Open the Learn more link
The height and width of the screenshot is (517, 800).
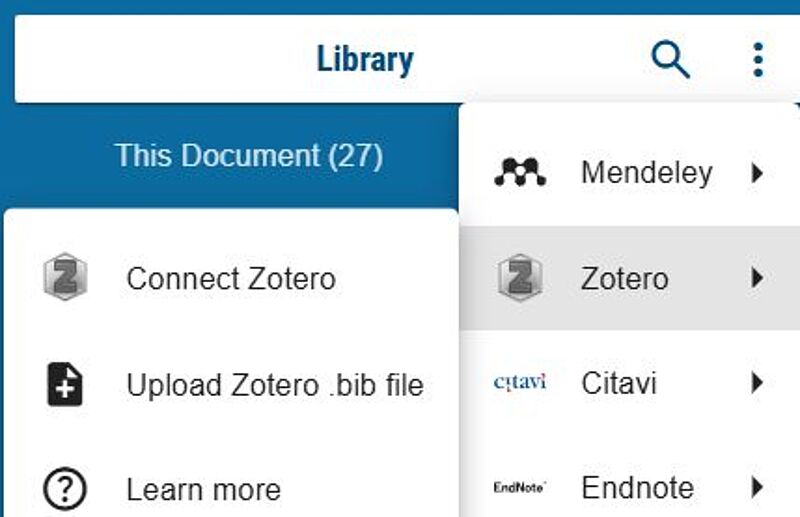(203, 490)
